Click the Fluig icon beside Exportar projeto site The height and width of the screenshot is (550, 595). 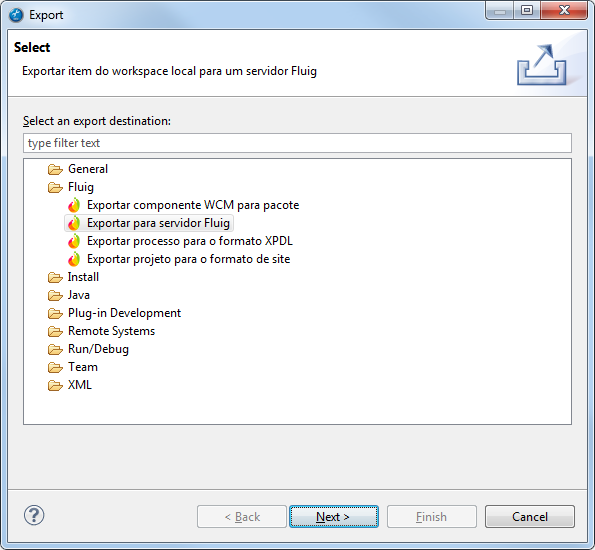tap(74, 259)
